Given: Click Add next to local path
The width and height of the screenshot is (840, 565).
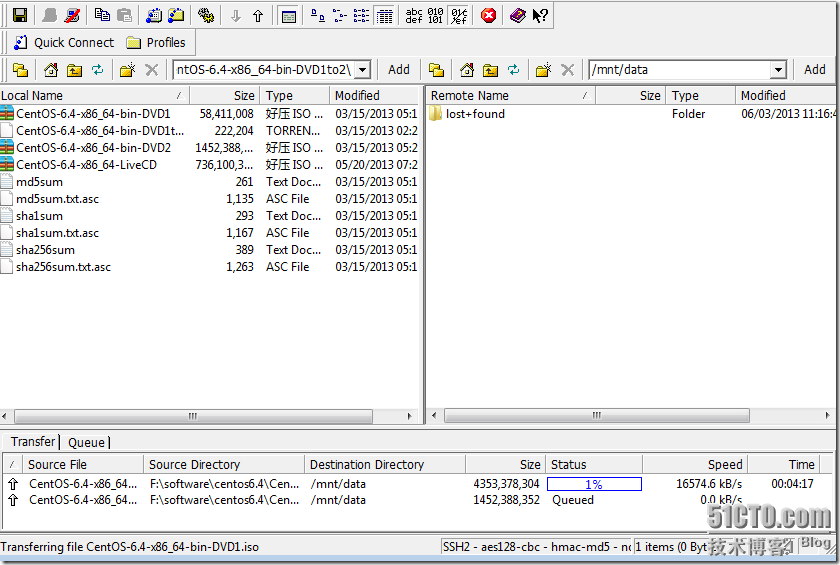Looking at the screenshot, I should coord(399,70).
